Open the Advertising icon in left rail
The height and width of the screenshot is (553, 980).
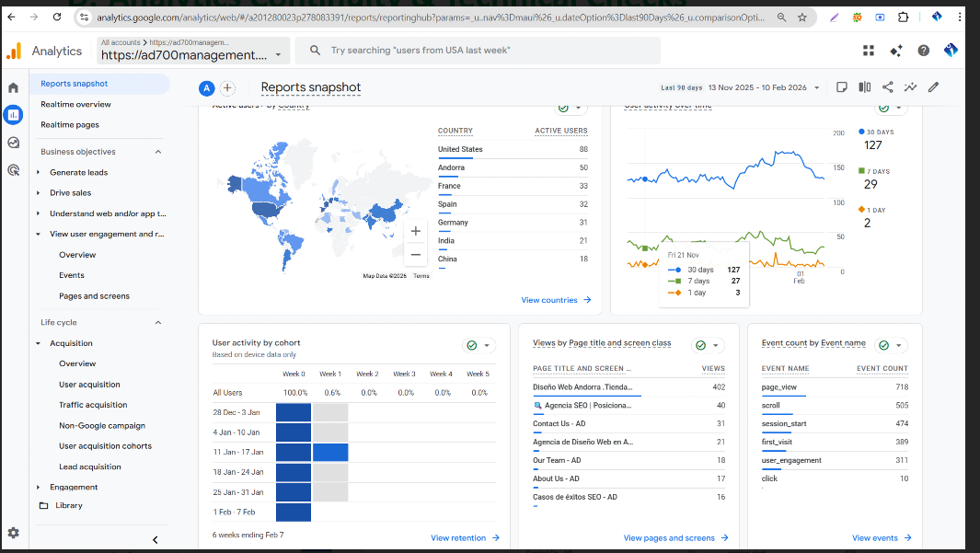click(x=13, y=169)
